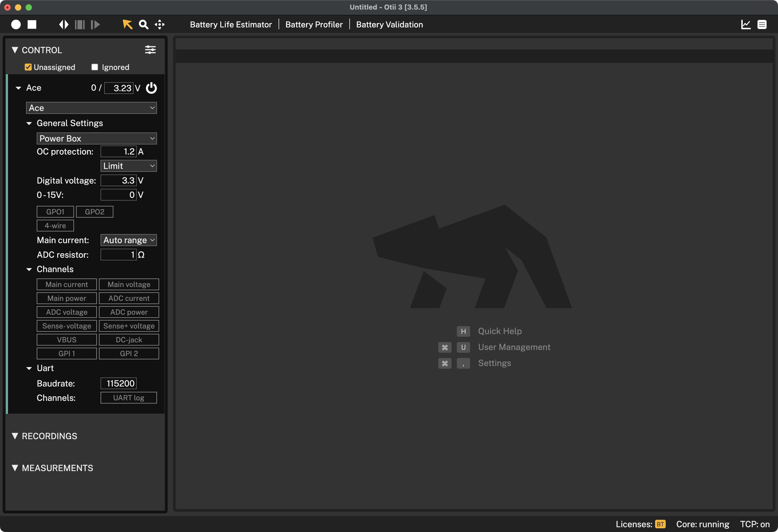Screen dimensions: 778x532
Task: Enable ADC current channel
Action: click(x=129, y=298)
